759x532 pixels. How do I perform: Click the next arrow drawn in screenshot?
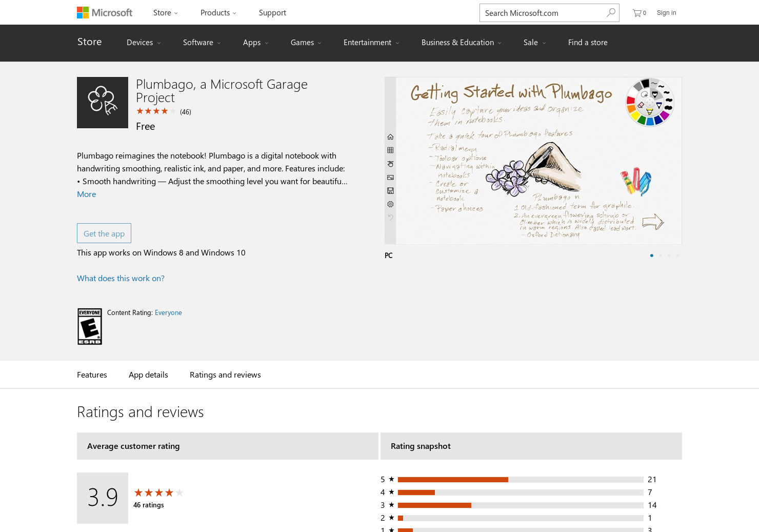[653, 222]
